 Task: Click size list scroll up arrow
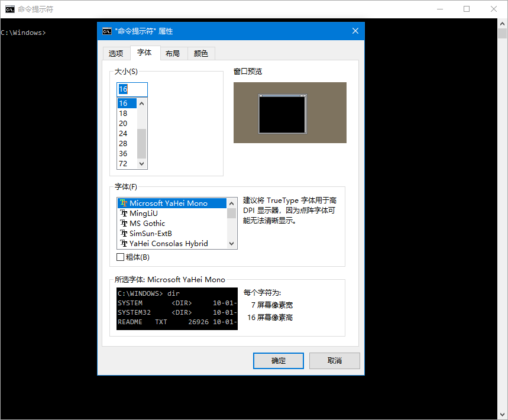click(x=141, y=104)
